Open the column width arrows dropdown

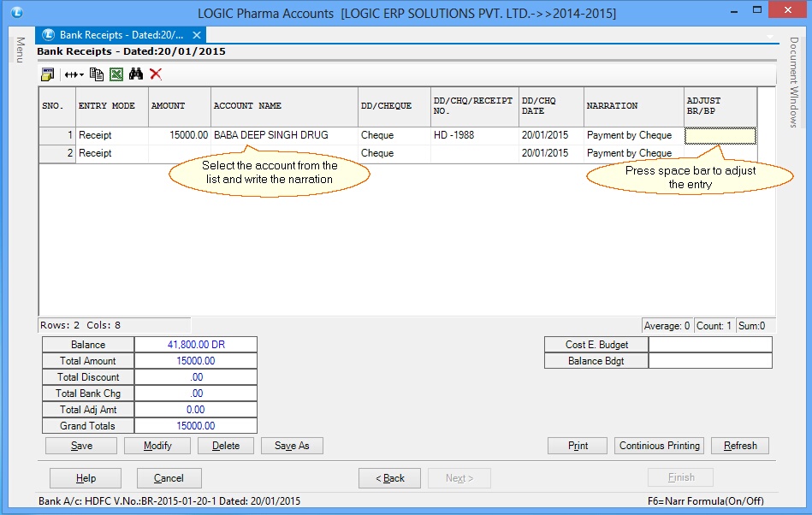pos(74,74)
